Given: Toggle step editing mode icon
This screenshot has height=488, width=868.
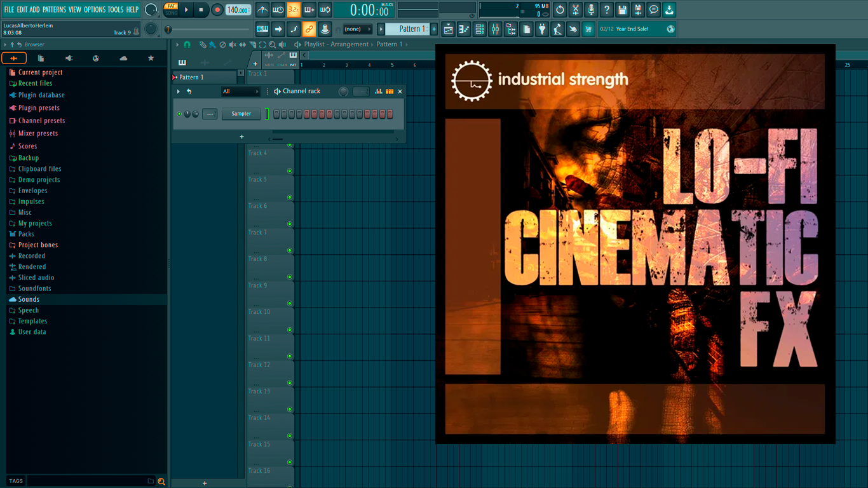Looking at the screenshot, I should [x=294, y=29].
